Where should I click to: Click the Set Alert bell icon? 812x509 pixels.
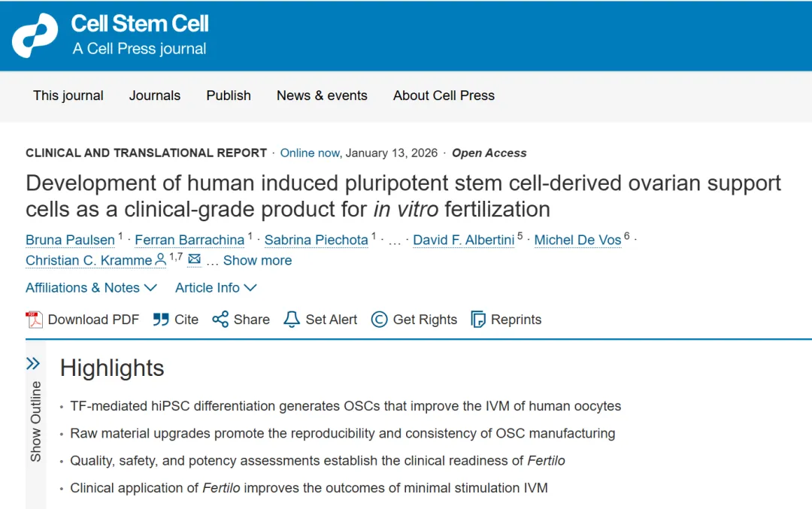[292, 320]
